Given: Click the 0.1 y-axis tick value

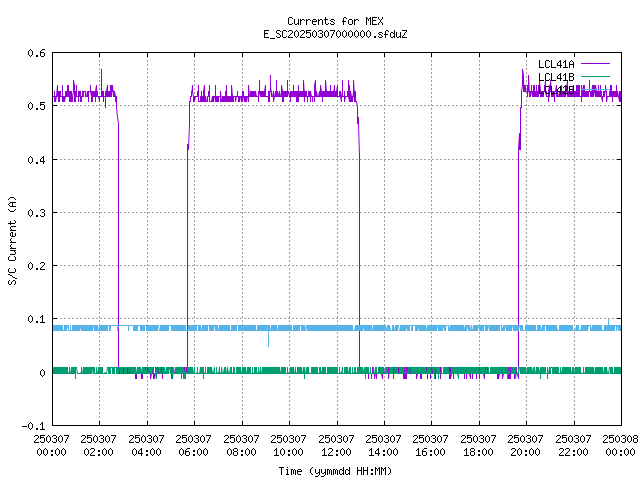Looking at the screenshot, I should (x=36, y=319).
